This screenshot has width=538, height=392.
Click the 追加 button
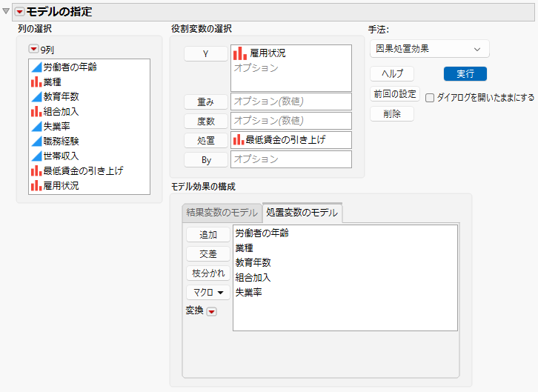(208, 235)
